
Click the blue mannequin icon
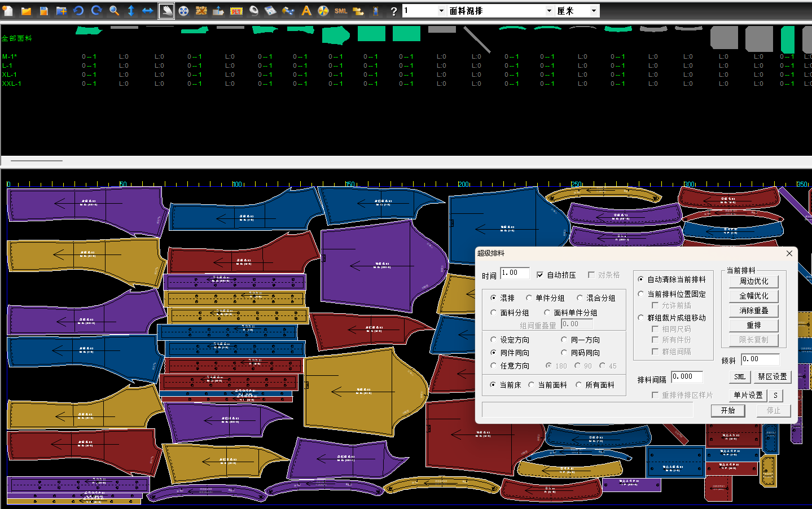pyautogui.click(x=376, y=11)
